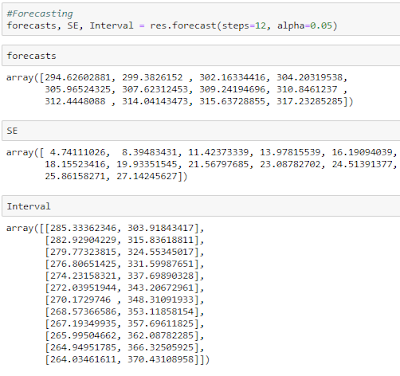Select the Interval code cell

click(x=201, y=206)
